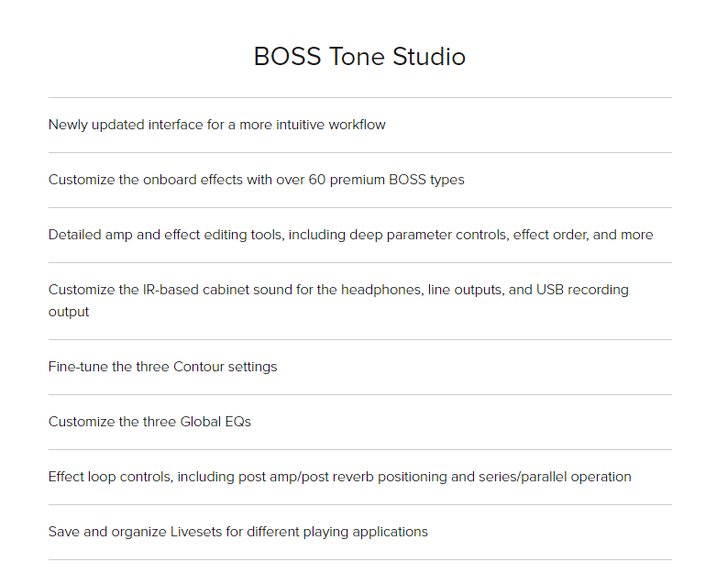Click 'Global EQs' words in the list
This screenshot has height=573, width=728.
(x=215, y=422)
